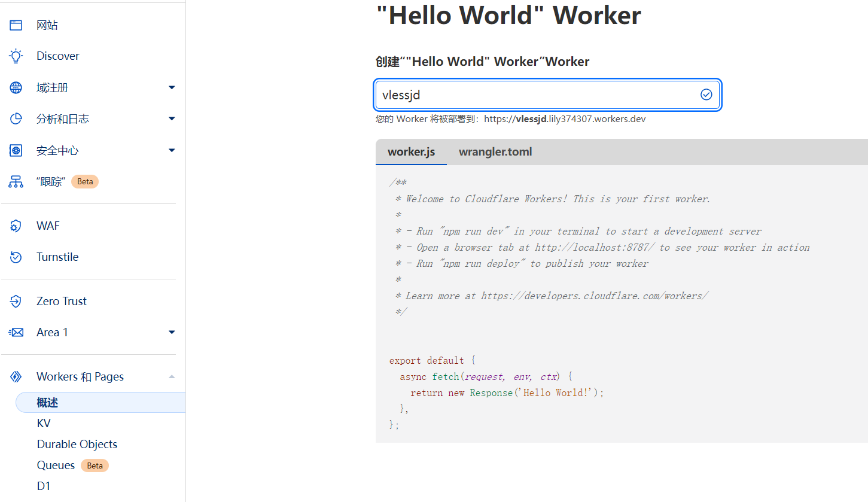
Task: Click the 域注册 globe icon
Action: coord(16,88)
